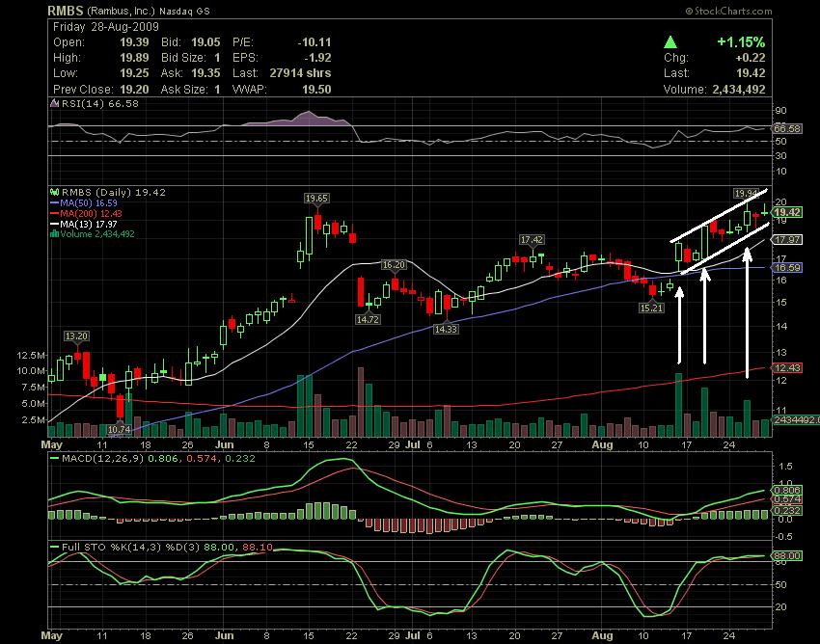The height and width of the screenshot is (644, 820).
Task: Click the 17.42 high price label
Action: coord(532,239)
